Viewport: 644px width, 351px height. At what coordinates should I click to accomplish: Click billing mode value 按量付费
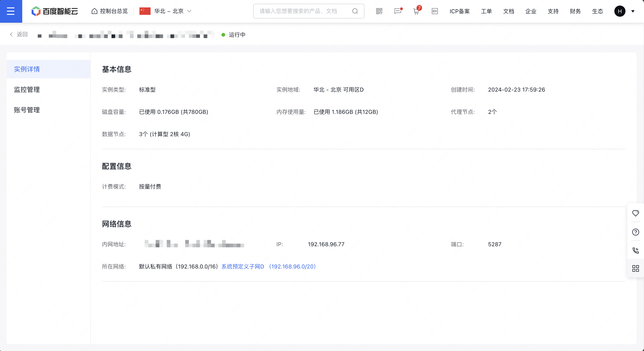click(x=150, y=187)
